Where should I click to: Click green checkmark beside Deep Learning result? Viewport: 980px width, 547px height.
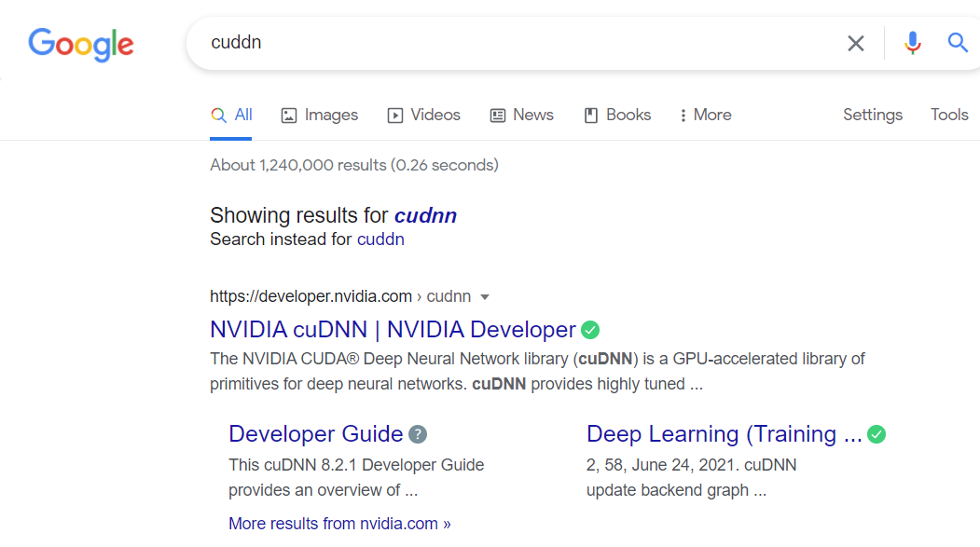pyautogui.click(x=876, y=434)
